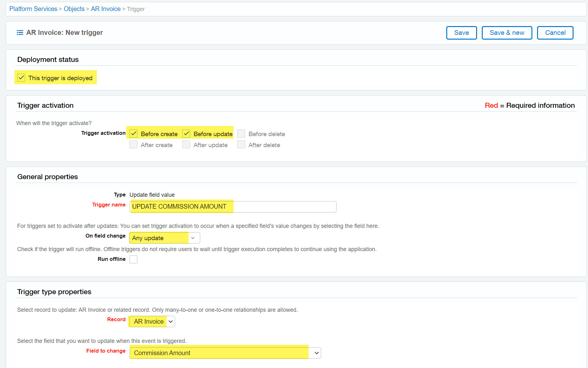Cancel the new trigger form

click(555, 33)
